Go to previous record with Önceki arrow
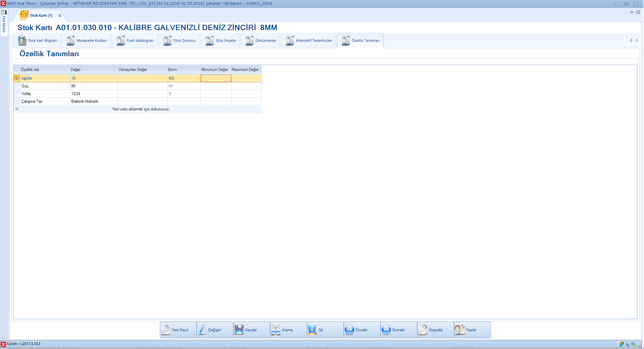The width and height of the screenshot is (644, 349). click(x=349, y=330)
